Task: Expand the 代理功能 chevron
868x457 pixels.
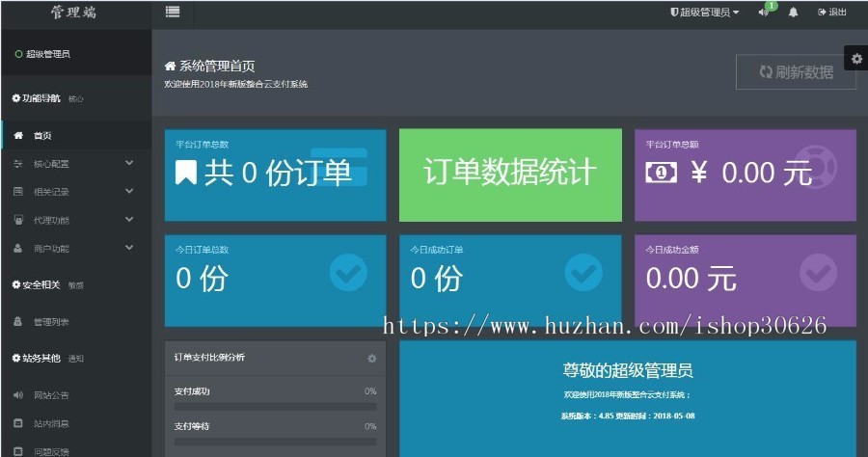Action: [x=129, y=219]
